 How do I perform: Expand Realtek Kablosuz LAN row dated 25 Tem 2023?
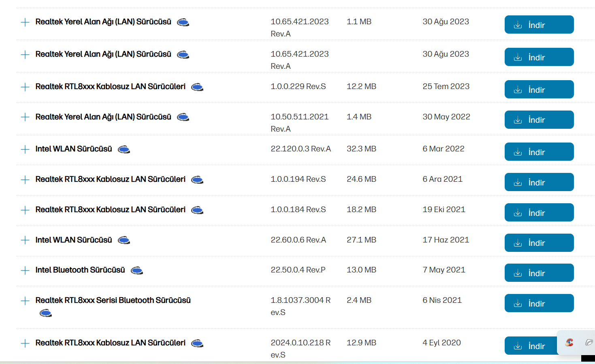[x=25, y=87]
